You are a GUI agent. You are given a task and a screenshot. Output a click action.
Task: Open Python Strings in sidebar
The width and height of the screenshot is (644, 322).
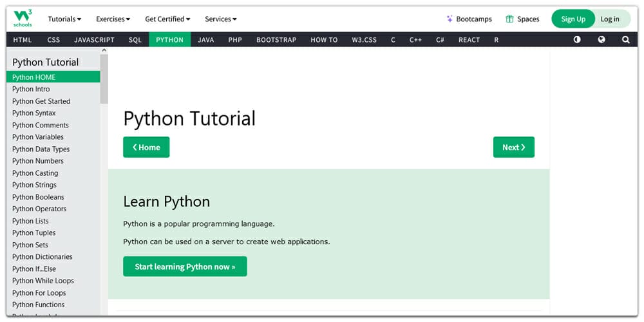pyautogui.click(x=53, y=185)
